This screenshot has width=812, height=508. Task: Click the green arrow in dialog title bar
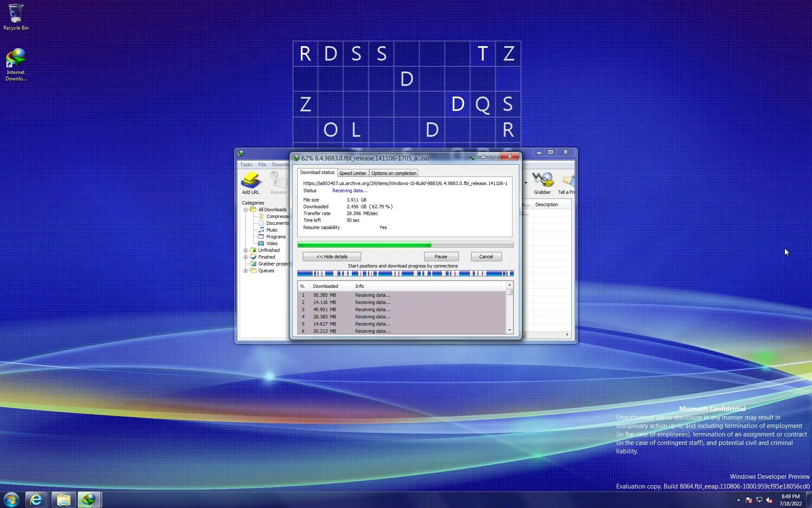tap(472, 158)
